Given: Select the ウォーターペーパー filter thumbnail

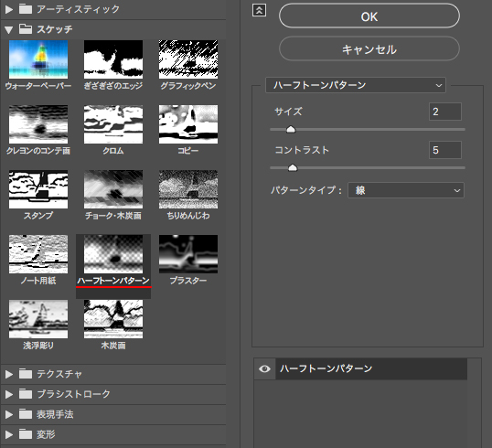Looking at the screenshot, I should click(38, 59).
